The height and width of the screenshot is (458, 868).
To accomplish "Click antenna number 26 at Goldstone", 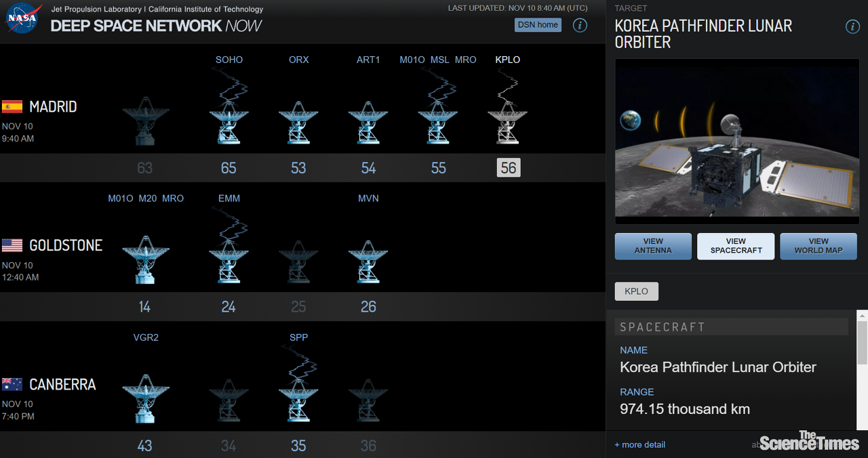I will pyautogui.click(x=368, y=307).
